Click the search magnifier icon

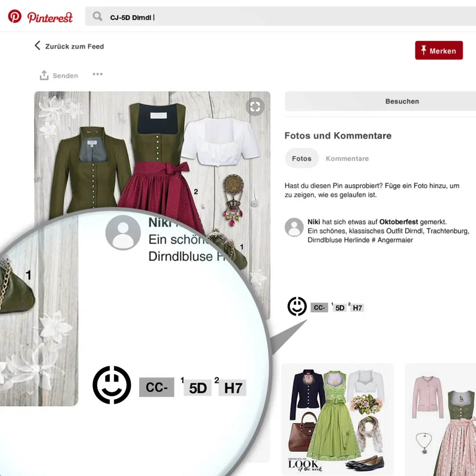coord(97,16)
